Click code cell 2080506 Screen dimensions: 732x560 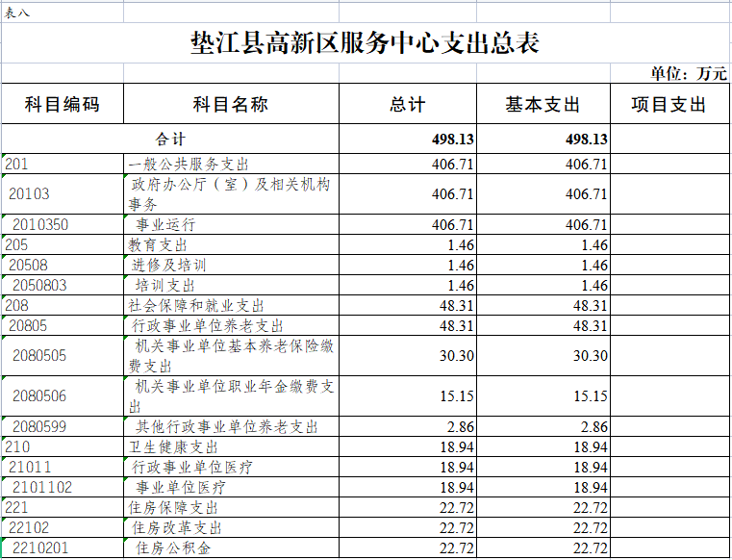[x=63, y=395]
